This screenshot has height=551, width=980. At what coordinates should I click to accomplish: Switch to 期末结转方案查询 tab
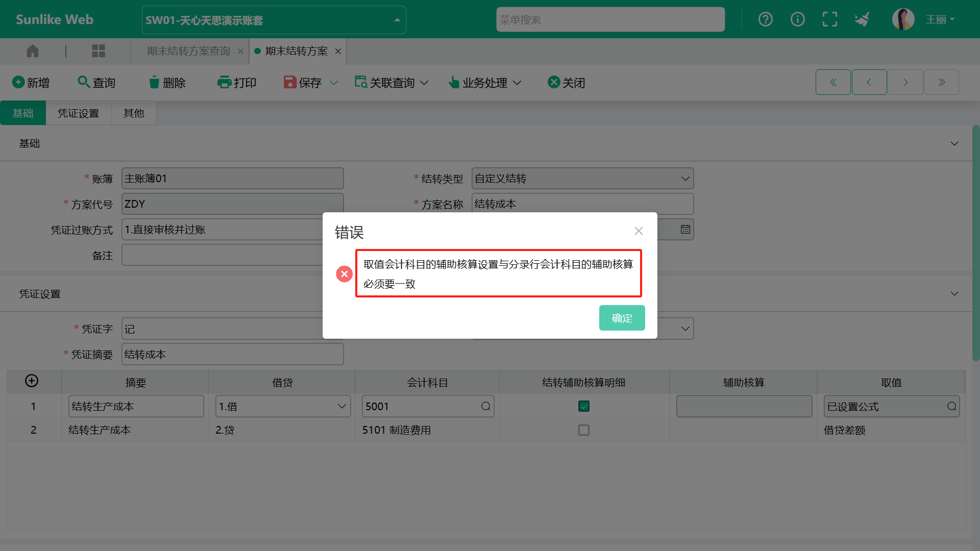[x=188, y=51]
